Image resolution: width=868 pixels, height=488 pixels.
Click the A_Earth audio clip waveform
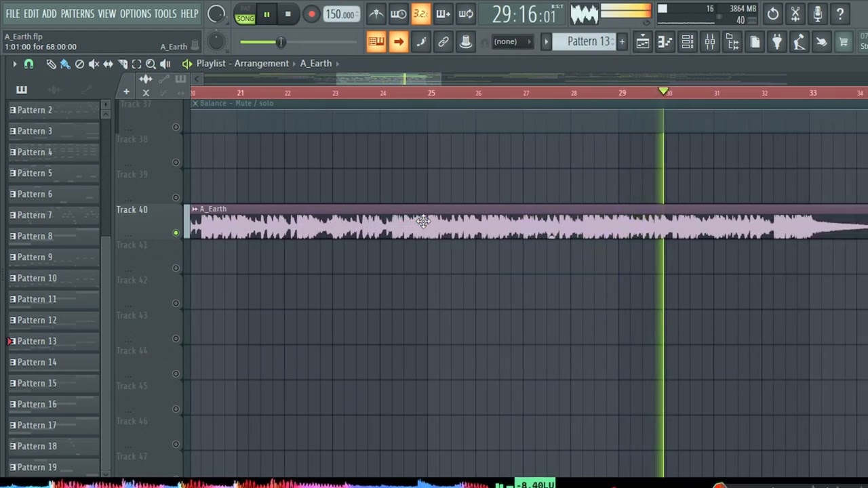529,226
